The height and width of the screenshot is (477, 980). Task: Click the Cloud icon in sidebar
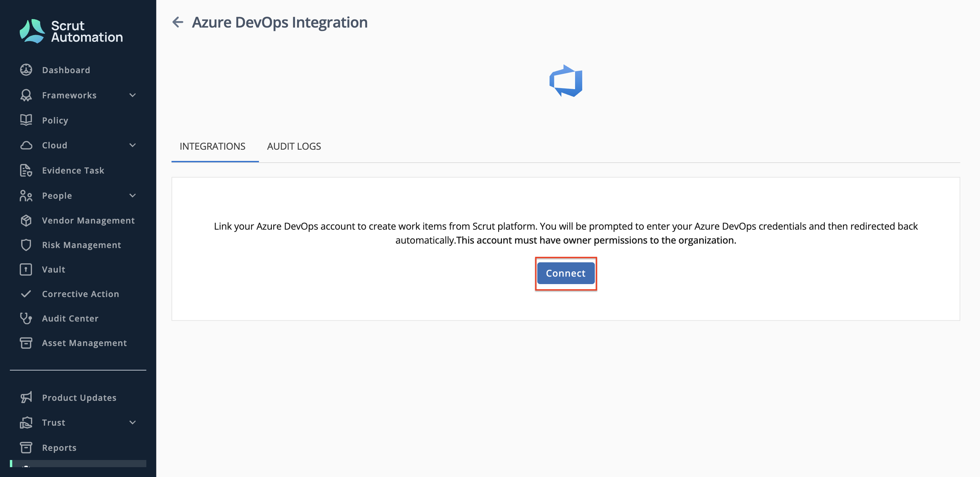click(26, 145)
